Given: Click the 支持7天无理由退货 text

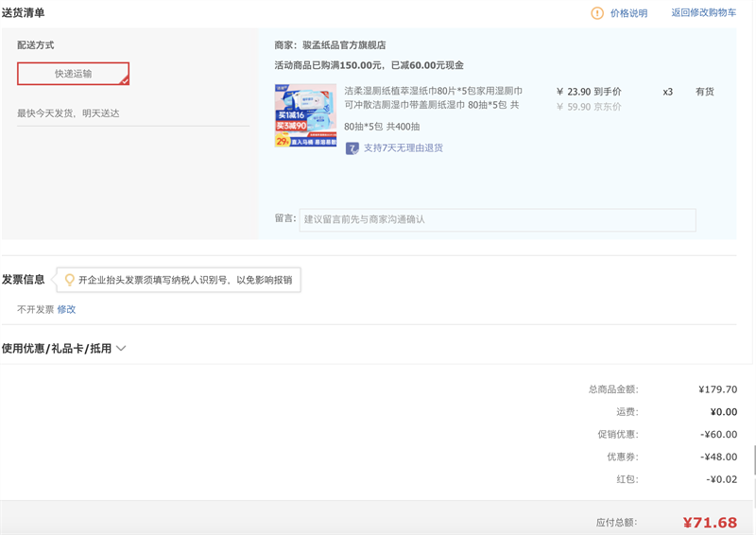Looking at the screenshot, I should [404, 148].
